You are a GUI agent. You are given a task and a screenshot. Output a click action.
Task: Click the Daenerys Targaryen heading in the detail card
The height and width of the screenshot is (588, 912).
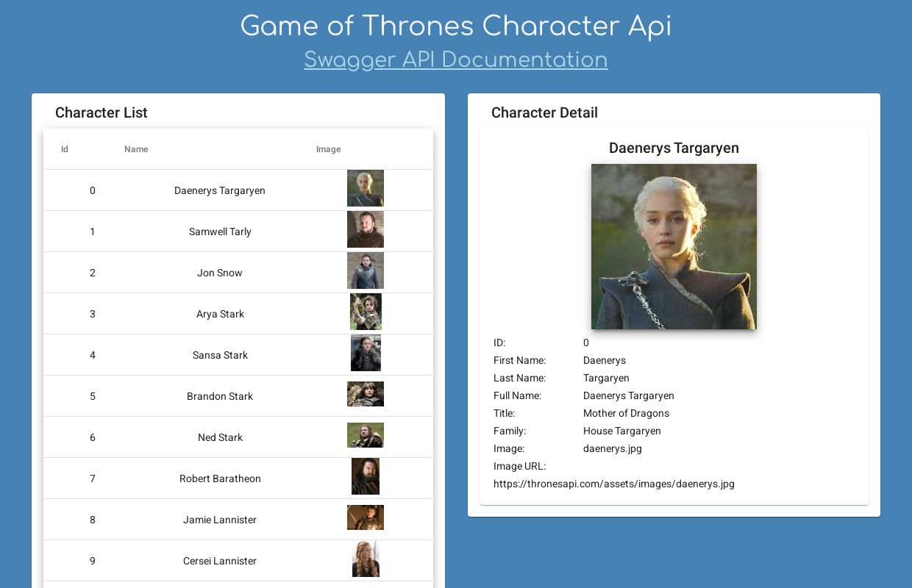coord(674,148)
